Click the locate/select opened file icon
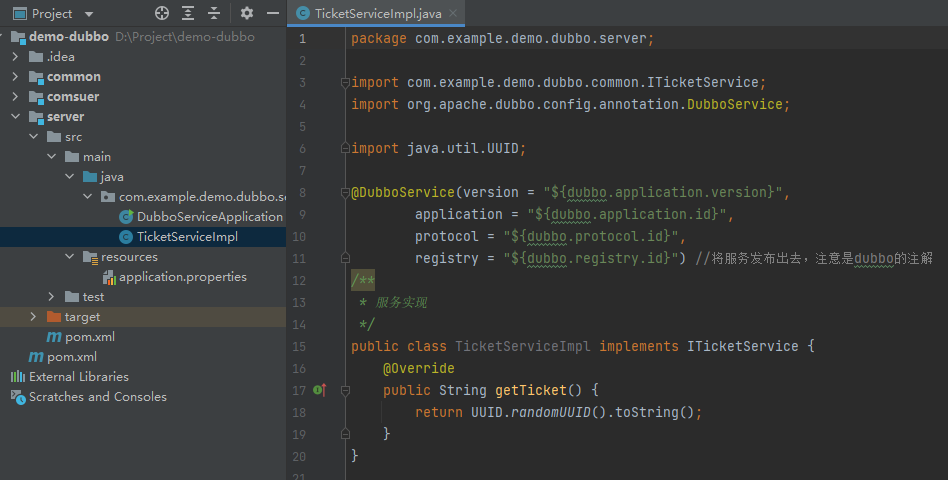The height and width of the screenshot is (480, 948). (x=162, y=13)
